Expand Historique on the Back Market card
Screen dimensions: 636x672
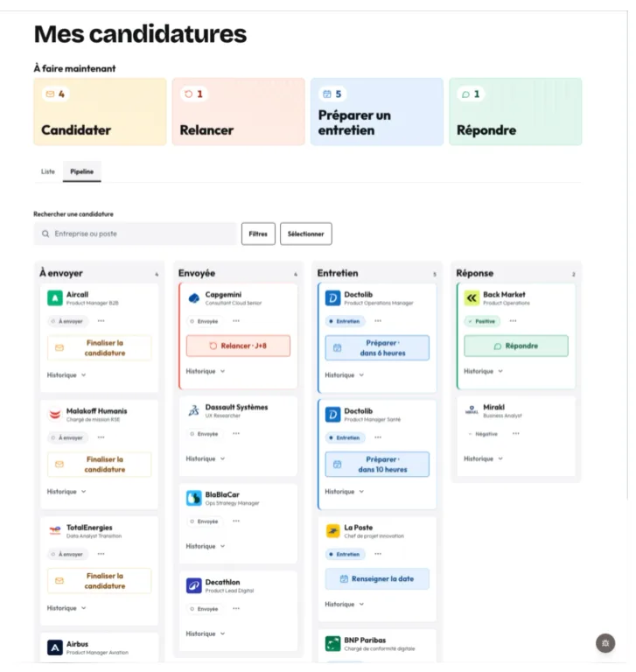coord(483,371)
